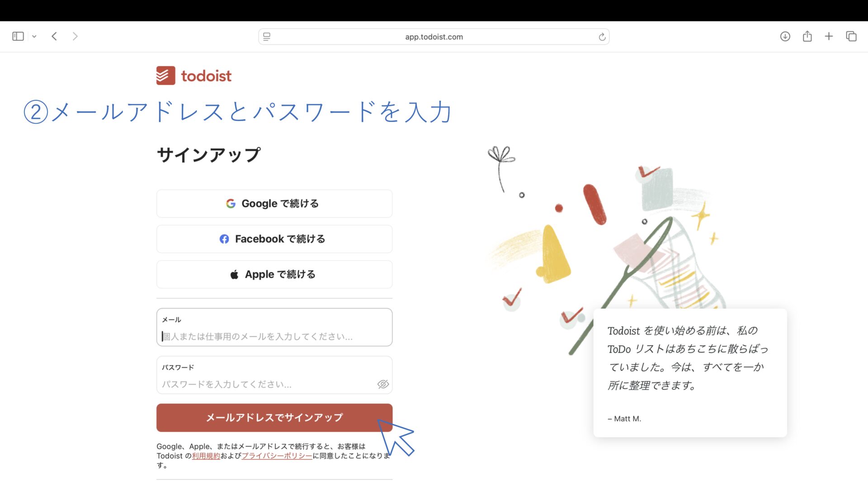The width and height of the screenshot is (868, 488).
Task: Show tab overview with the tabs icon
Action: pyautogui.click(x=851, y=36)
